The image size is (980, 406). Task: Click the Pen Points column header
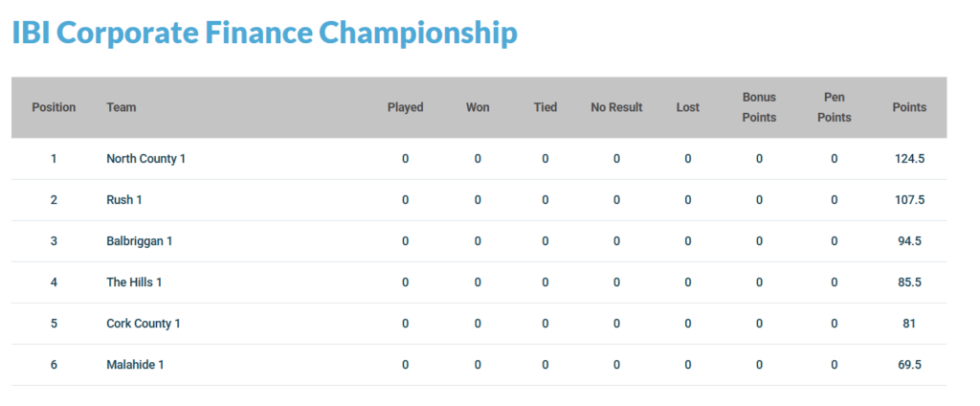(x=834, y=107)
